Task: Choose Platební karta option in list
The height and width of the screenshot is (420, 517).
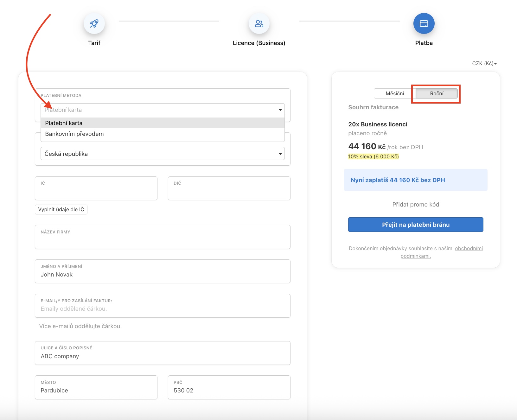Action: coord(163,123)
